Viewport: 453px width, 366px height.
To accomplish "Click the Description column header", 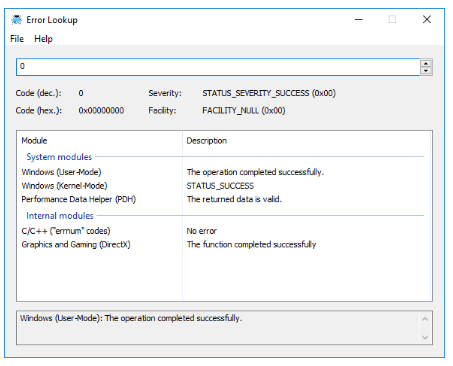I will click(x=307, y=141).
